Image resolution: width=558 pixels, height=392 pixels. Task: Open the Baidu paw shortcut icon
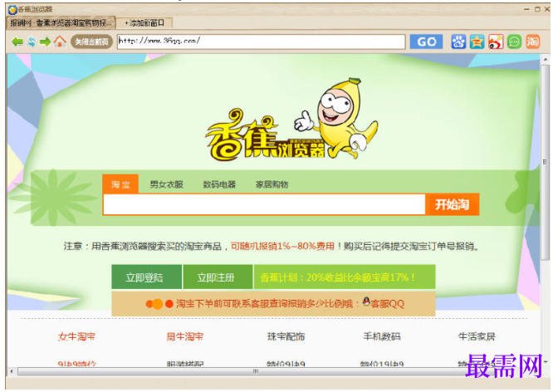pyautogui.click(x=458, y=42)
